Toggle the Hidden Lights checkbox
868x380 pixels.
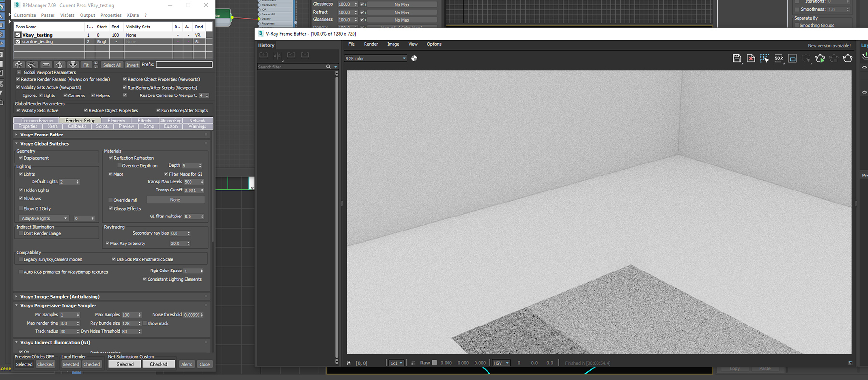(21, 190)
